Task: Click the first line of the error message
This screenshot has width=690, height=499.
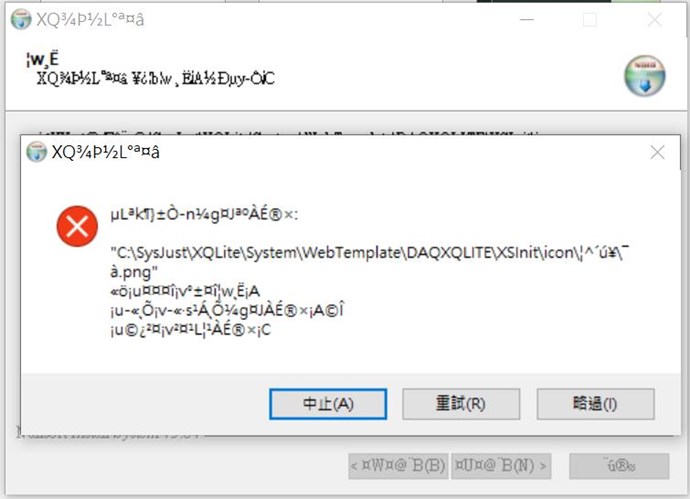Action: point(204,215)
